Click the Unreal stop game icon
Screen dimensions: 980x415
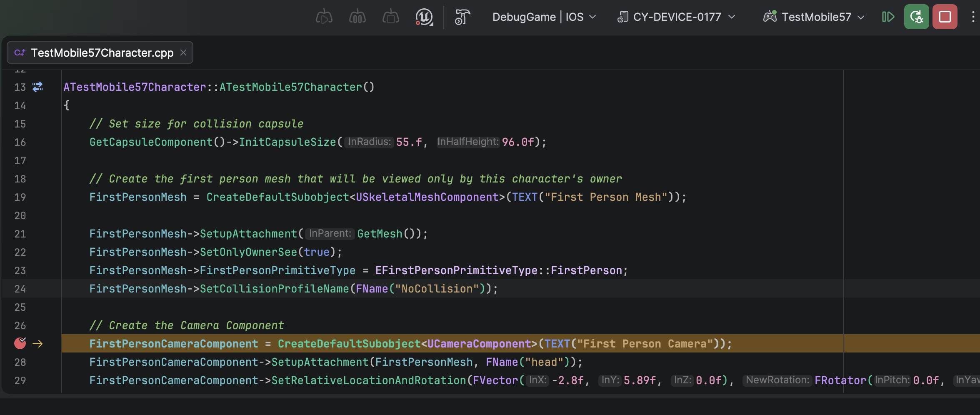click(x=390, y=17)
